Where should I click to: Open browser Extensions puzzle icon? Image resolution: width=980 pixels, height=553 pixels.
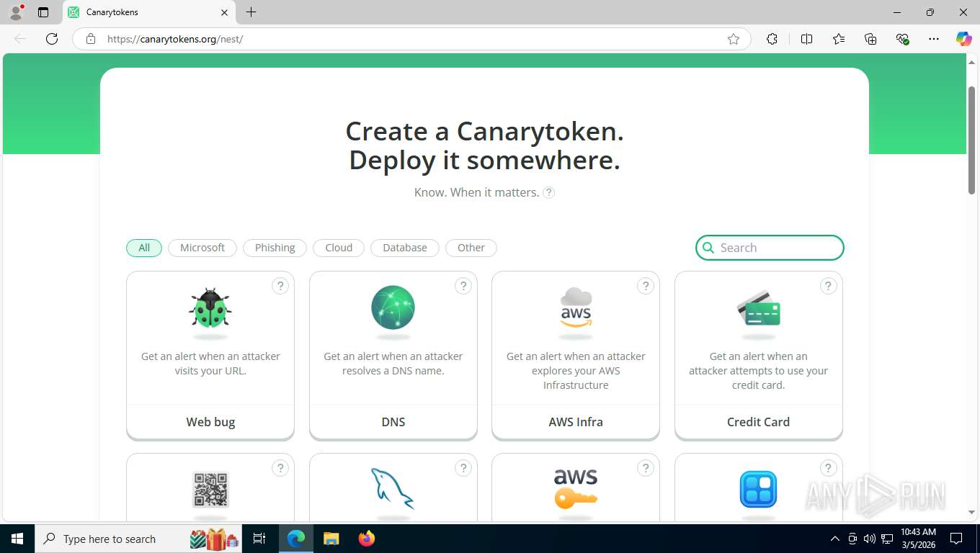point(772,39)
